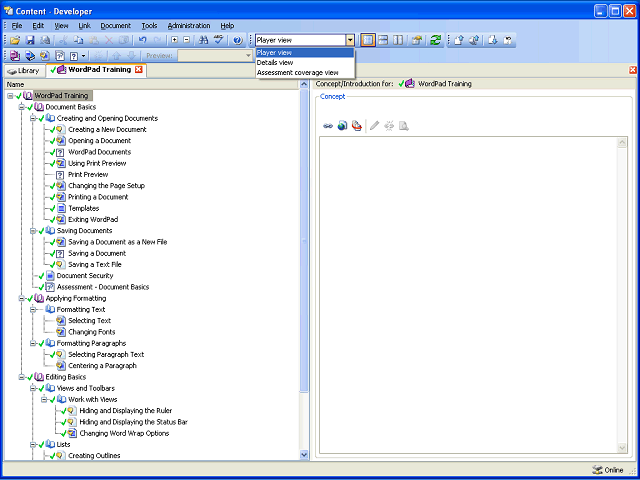Click the Check In document icon
This screenshot has width=640, height=480.
tap(459, 40)
